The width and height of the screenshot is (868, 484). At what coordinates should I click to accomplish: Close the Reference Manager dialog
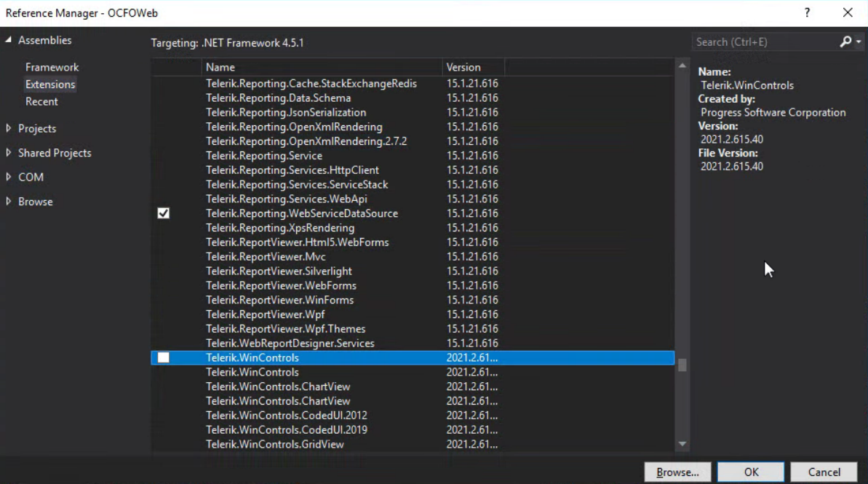tap(848, 13)
